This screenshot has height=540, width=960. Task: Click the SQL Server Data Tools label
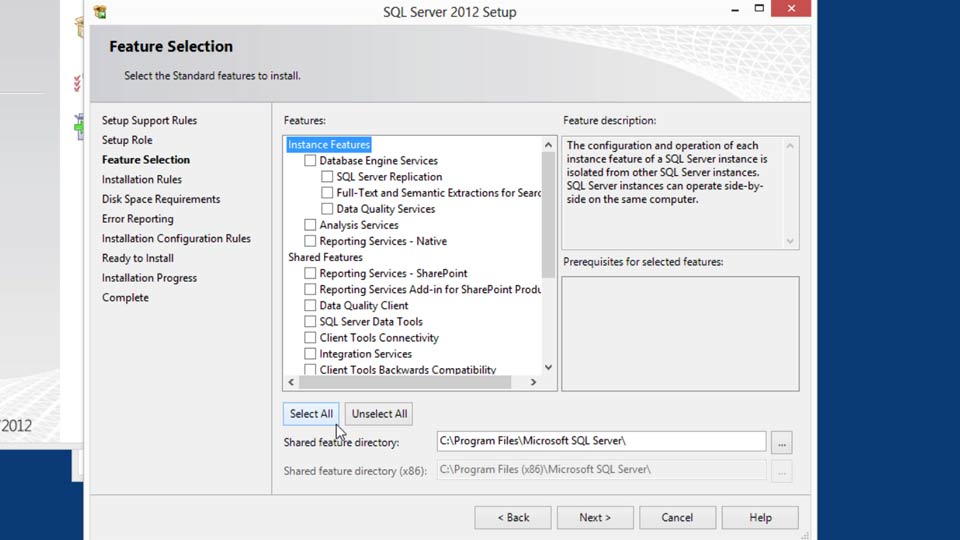pos(371,321)
